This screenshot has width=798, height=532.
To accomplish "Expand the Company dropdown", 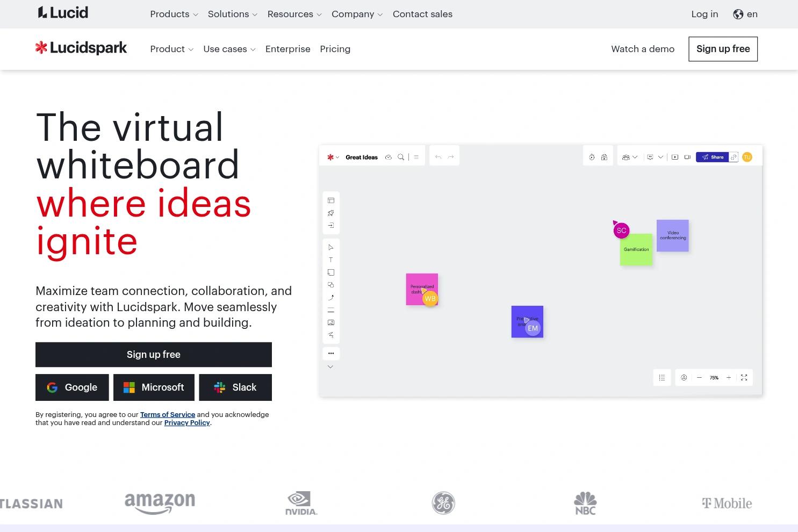I will 357,14.
